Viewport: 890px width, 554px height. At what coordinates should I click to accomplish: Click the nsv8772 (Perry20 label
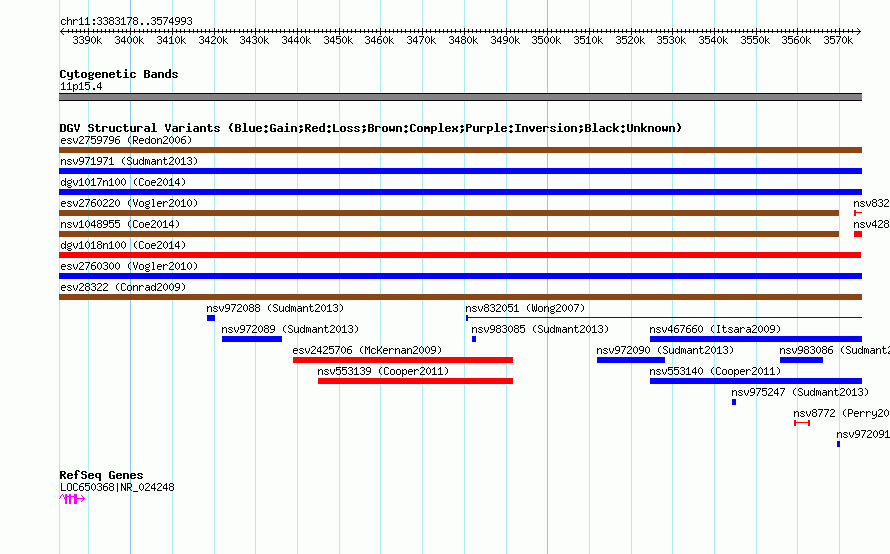click(841, 413)
